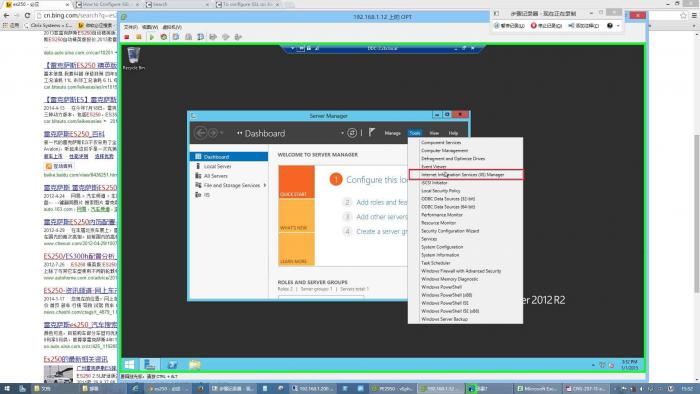Go back in Server Manager navigation
The height and width of the screenshot is (394, 700).
tap(201, 133)
